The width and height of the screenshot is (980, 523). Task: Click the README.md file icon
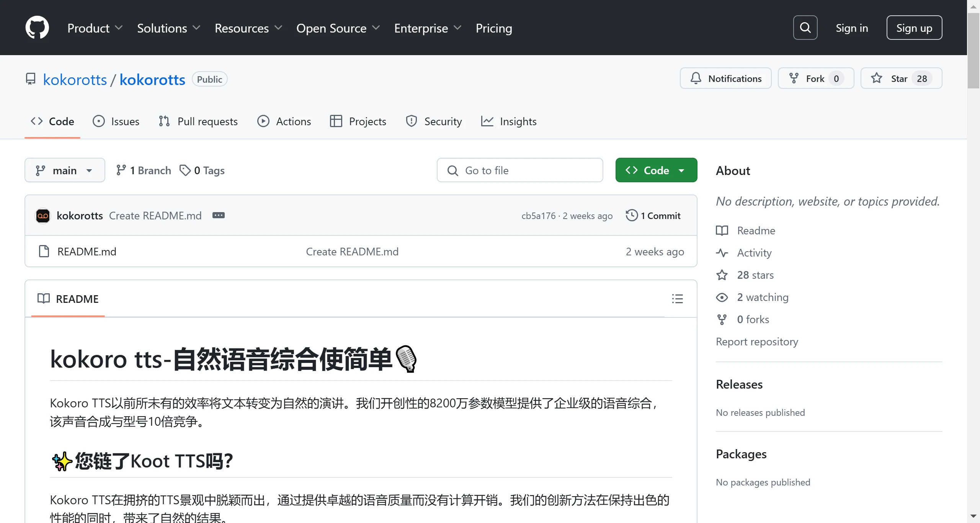44,252
